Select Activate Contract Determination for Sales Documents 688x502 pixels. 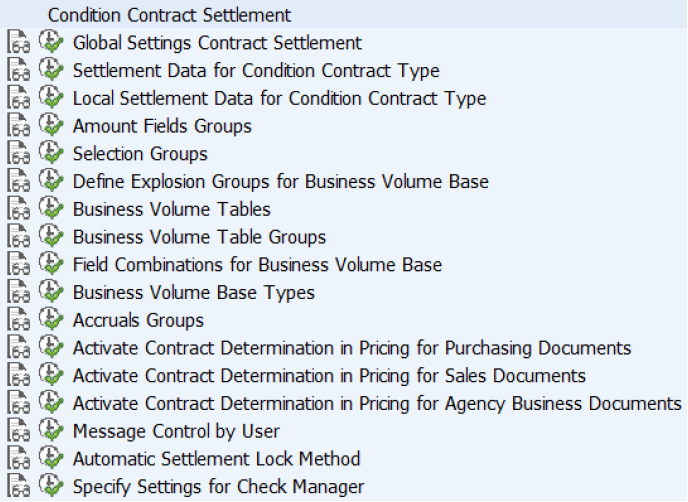click(x=329, y=376)
